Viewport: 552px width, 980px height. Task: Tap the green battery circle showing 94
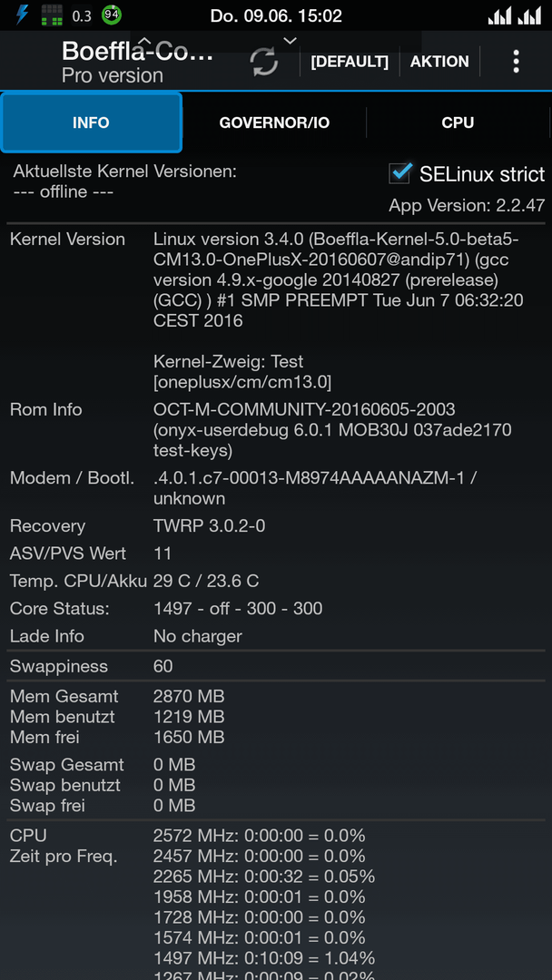point(112,15)
